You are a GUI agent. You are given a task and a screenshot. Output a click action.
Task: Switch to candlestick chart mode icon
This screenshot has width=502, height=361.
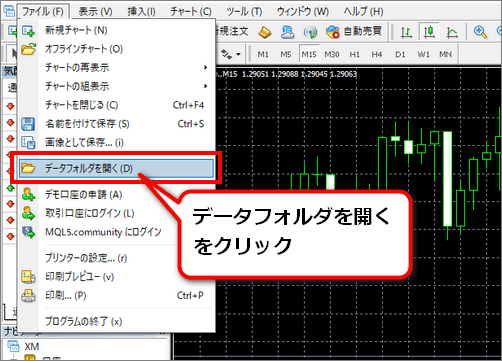(429, 32)
